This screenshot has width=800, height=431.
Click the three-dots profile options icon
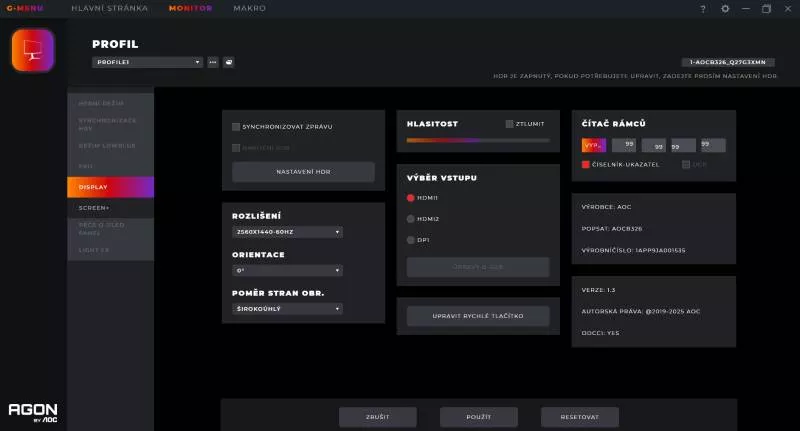pyautogui.click(x=213, y=62)
